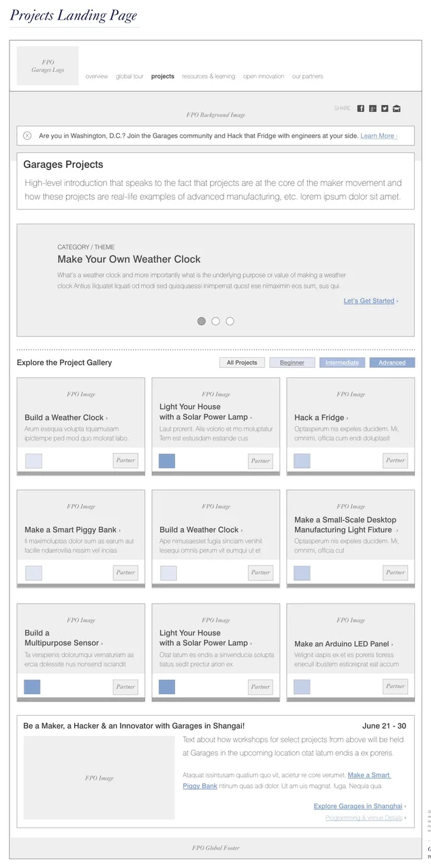Click Partner button in Smart Piggy Bank card
Viewport: 431px width, 868px height.
click(125, 572)
